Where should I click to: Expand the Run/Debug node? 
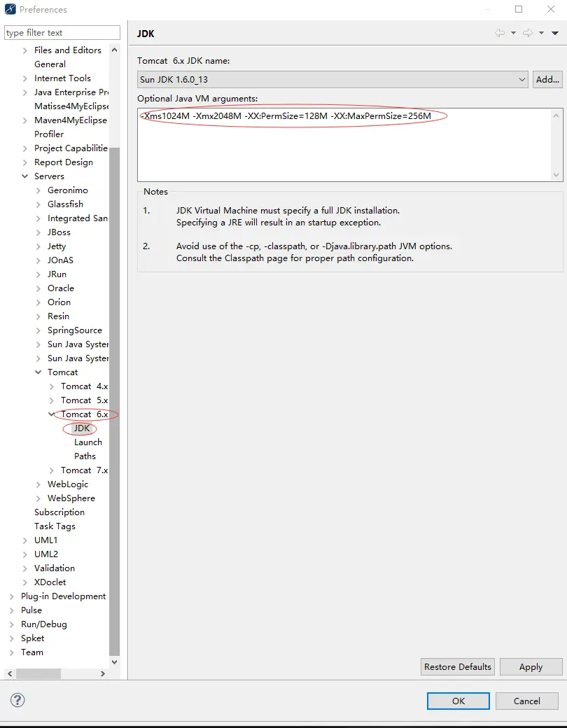(x=12, y=624)
